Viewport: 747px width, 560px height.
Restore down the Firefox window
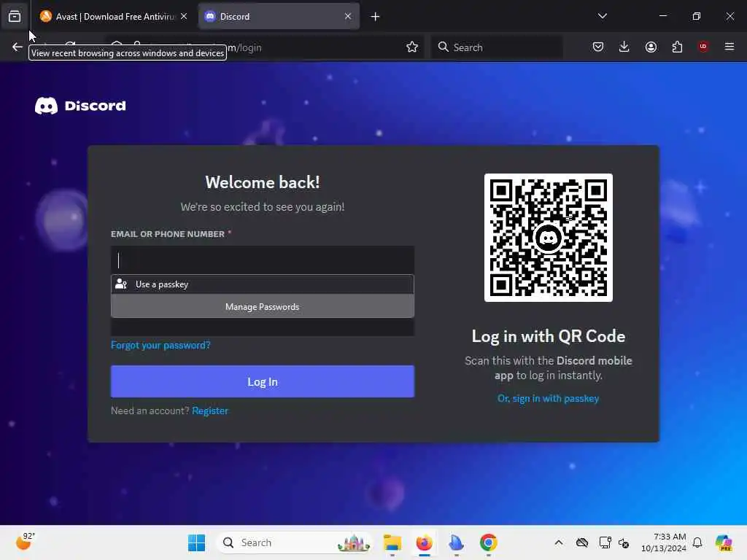pyautogui.click(x=697, y=16)
